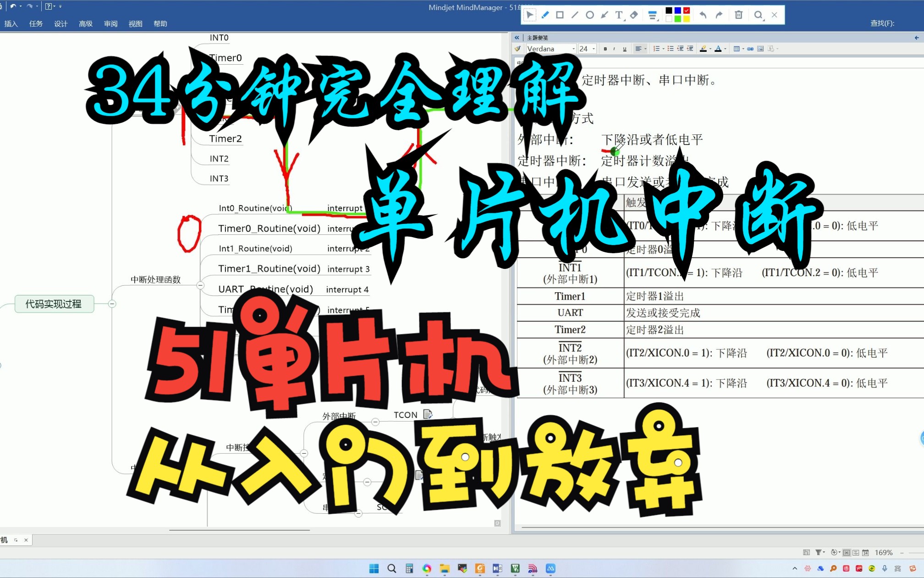Open the magnifier tool on annotation toolbar

click(759, 15)
